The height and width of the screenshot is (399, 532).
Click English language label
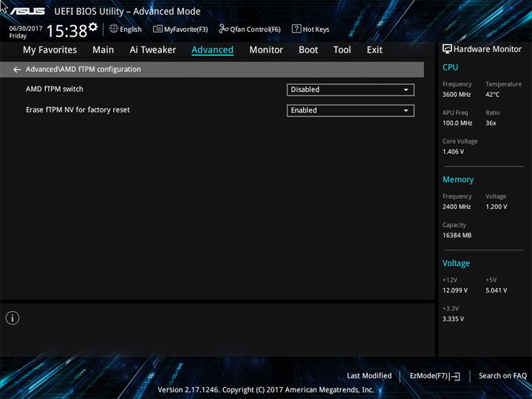tap(131, 30)
